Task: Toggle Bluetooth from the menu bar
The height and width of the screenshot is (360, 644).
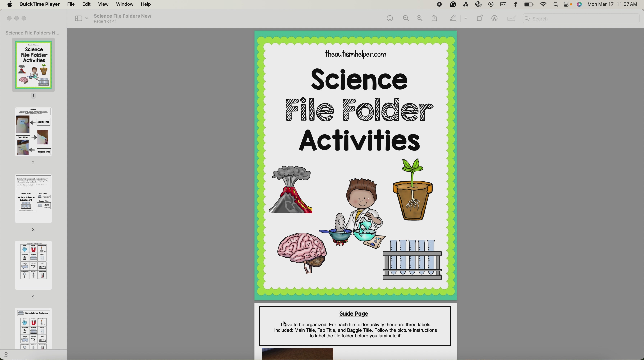Action: pyautogui.click(x=516, y=4)
